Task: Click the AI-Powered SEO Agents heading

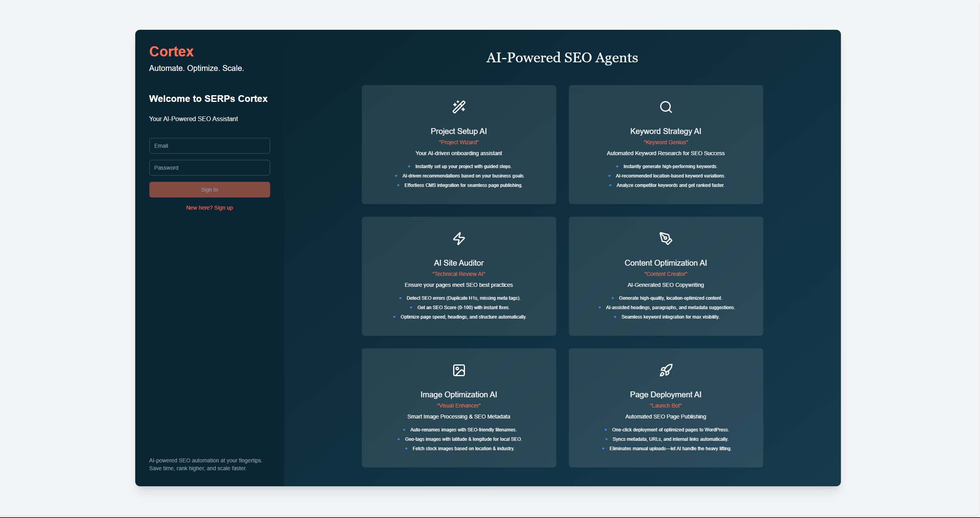Action: click(x=562, y=58)
